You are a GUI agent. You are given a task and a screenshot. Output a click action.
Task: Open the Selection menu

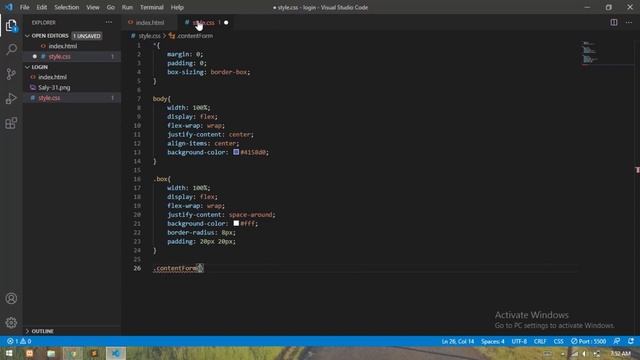(x=67, y=7)
